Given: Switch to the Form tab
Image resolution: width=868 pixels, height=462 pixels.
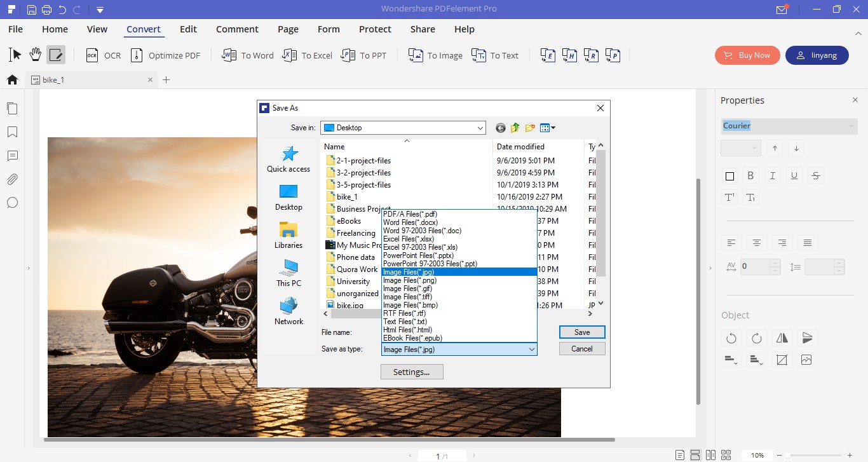Looking at the screenshot, I should pos(329,29).
